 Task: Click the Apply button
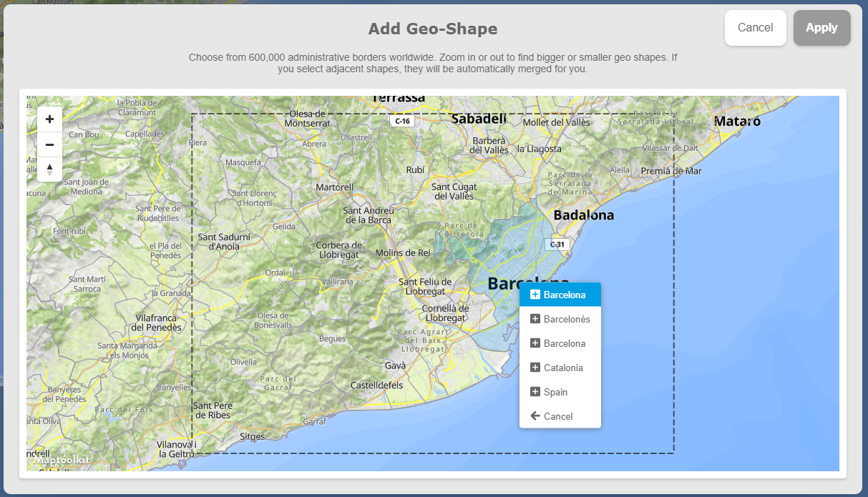coord(821,28)
